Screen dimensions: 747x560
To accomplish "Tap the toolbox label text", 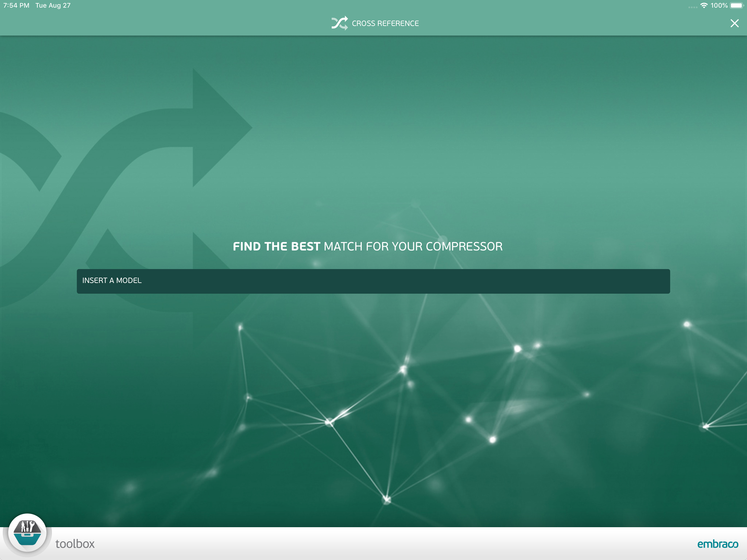I will click(75, 544).
